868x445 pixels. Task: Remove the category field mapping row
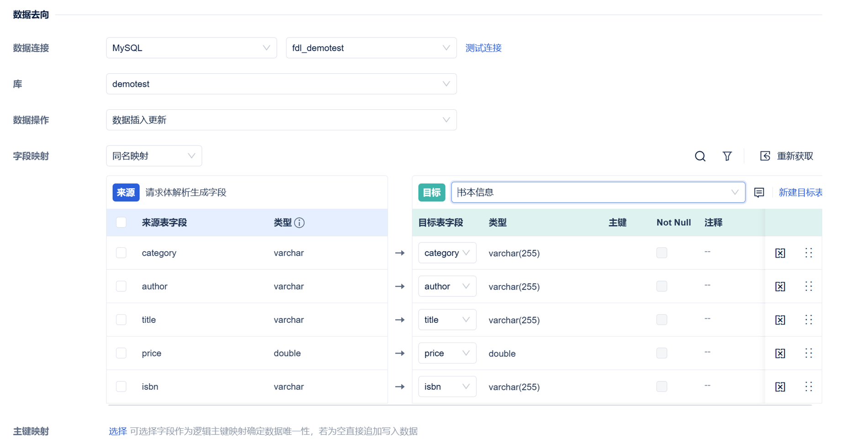pos(780,253)
